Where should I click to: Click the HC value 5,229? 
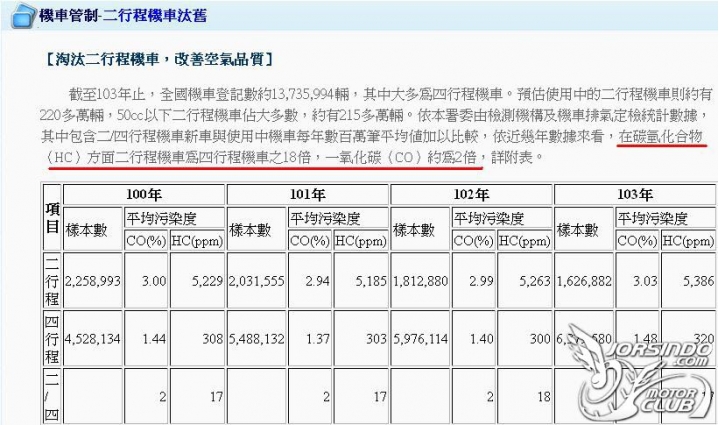207,281
